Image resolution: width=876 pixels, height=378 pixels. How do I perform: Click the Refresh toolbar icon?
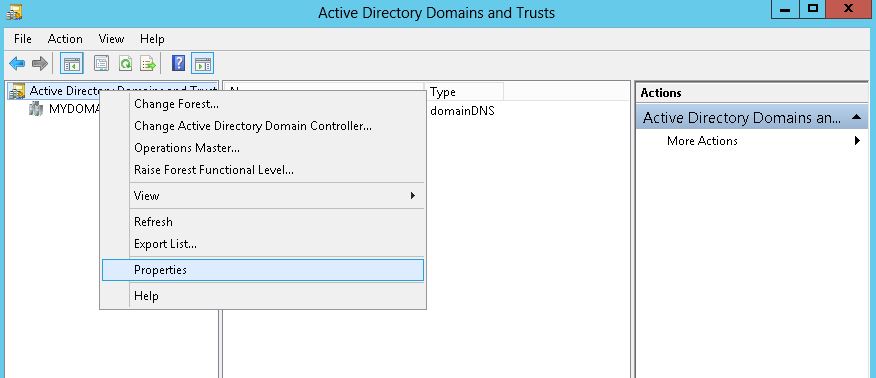[x=125, y=64]
